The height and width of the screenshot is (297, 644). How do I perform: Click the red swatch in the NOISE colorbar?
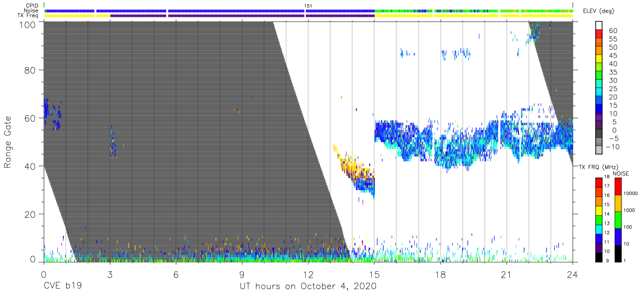618,186
